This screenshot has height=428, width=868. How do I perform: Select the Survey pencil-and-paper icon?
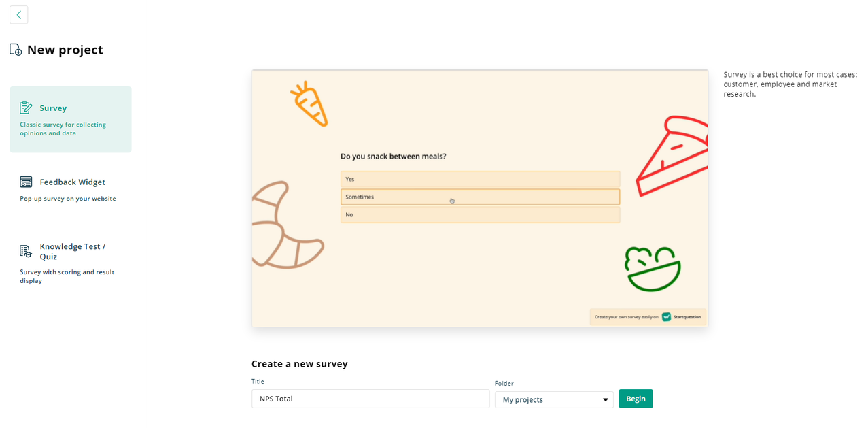[26, 108]
